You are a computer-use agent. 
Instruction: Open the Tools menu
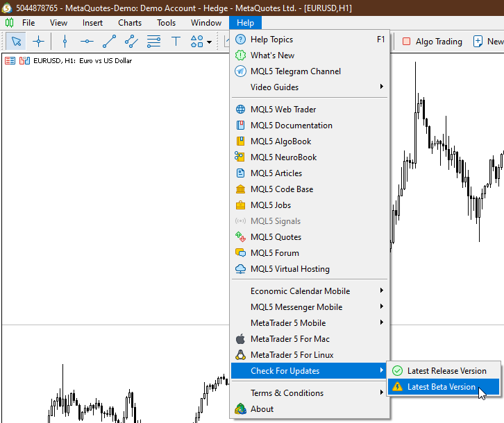pos(166,23)
